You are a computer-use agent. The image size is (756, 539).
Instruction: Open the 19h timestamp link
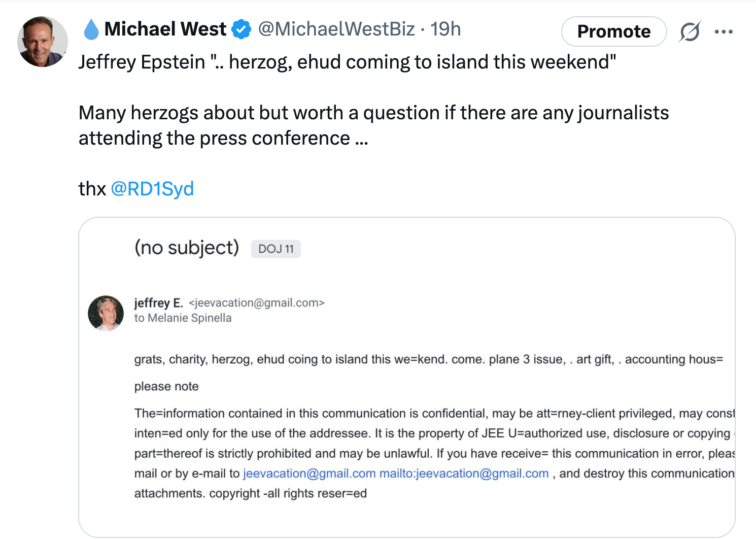pyautogui.click(x=445, y=29)
